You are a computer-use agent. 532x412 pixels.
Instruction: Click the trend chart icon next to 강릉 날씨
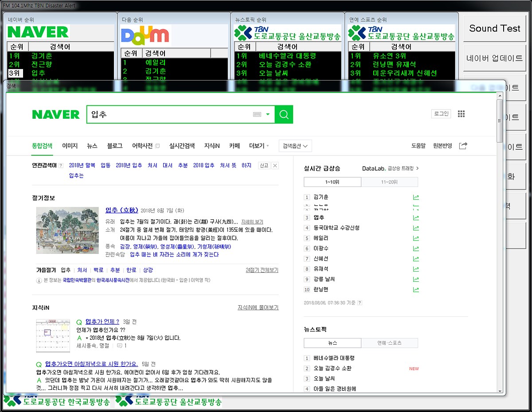pyautogui.click(x=415, y=280)
